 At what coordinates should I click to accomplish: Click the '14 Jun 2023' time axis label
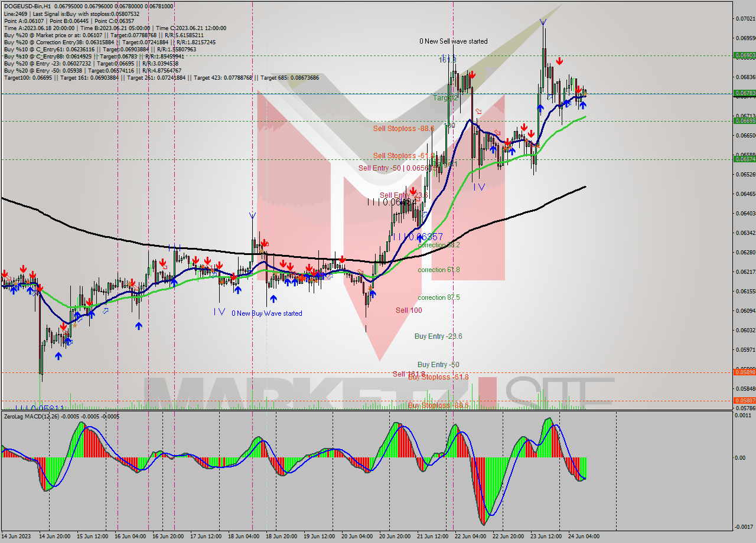click(x=16, y=537)
